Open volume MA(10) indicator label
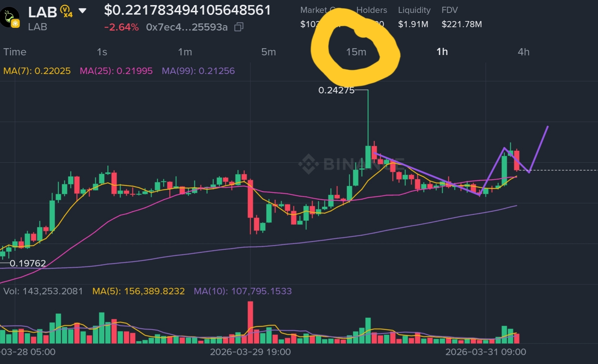Screen dimensions: 598x364 click(x=243, y=291)
